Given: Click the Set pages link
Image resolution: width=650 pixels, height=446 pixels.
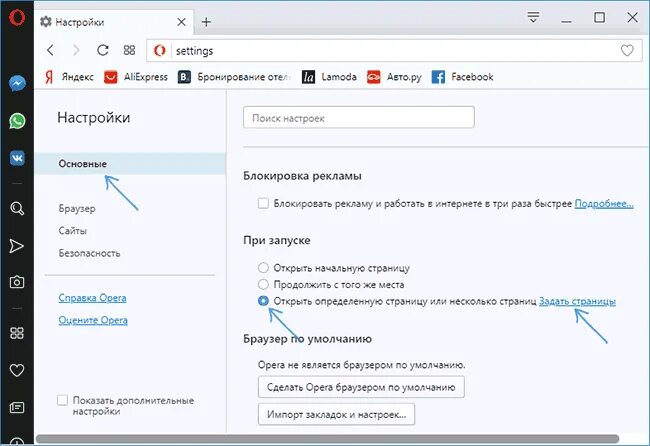Looking at the screenshot, I should click(577, 301).
